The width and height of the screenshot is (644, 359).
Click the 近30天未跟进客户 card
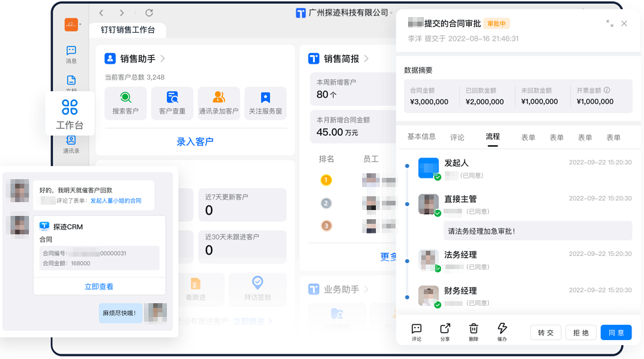tap(242, 247)
